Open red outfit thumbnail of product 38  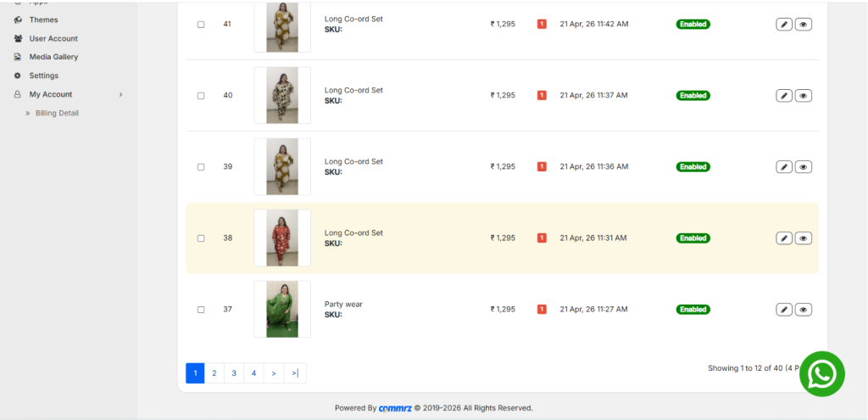tap(282, 238)
